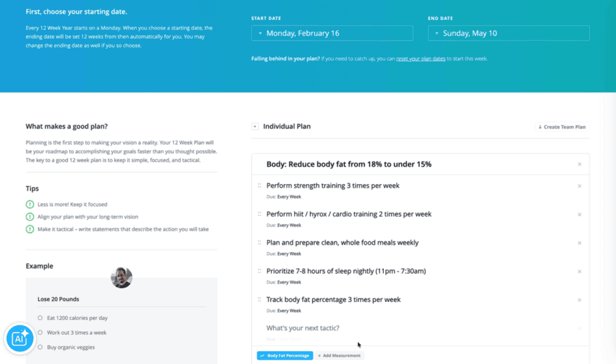Screen dimensions: 616x364
Task: Select the 'Work out 3 times a week' circle
Action: [x=40, y=332]
